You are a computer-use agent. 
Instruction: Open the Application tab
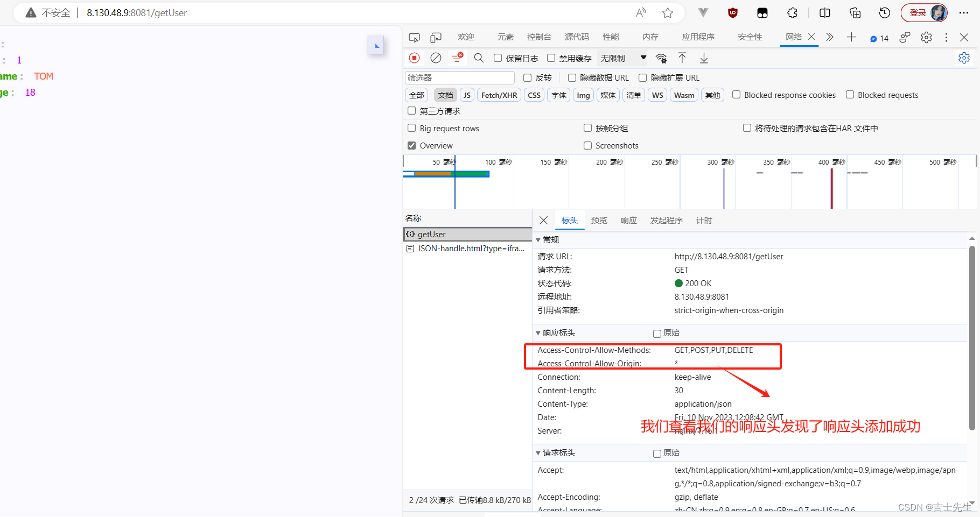pos(698,37)
